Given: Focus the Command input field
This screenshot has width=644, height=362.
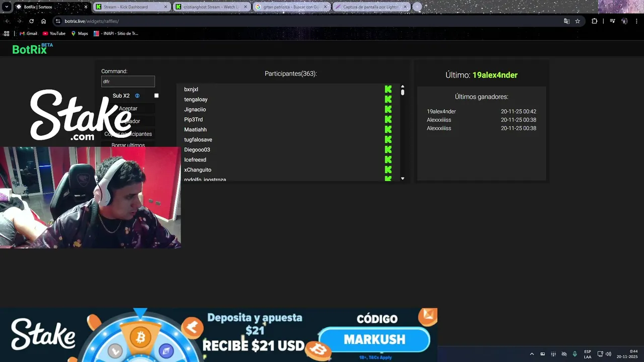Looking at the screenshot, I should (128, 81).
